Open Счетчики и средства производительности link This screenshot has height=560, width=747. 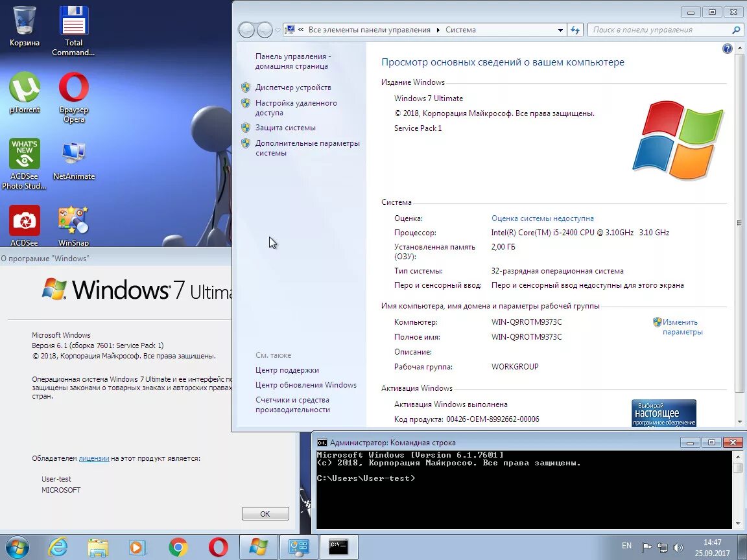point(292,404)
